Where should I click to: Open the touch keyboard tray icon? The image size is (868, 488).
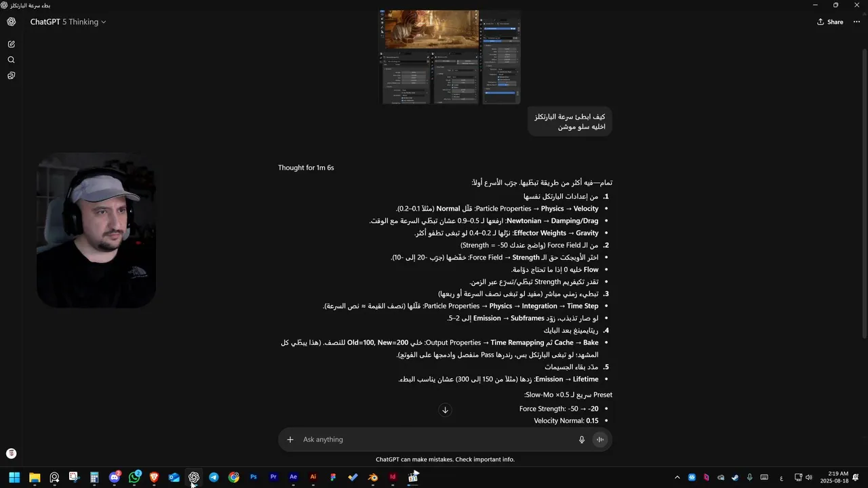tap(764, 477)
